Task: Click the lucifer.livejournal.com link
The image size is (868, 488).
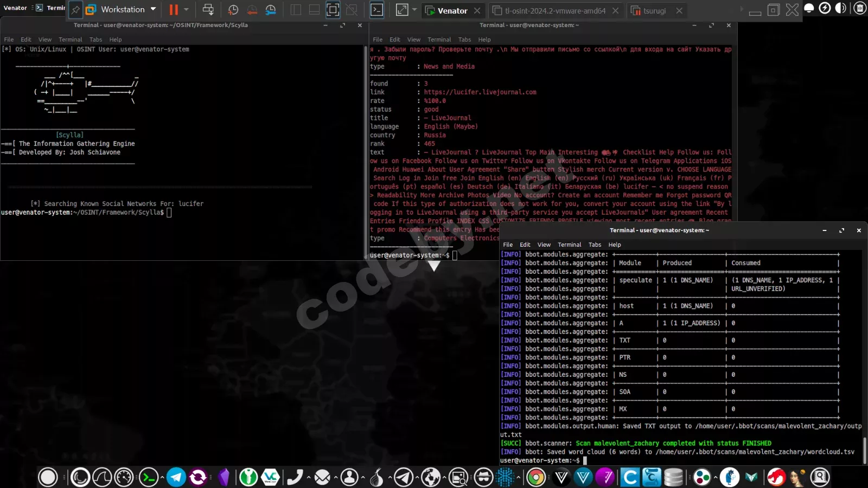Action: (481, 92)
